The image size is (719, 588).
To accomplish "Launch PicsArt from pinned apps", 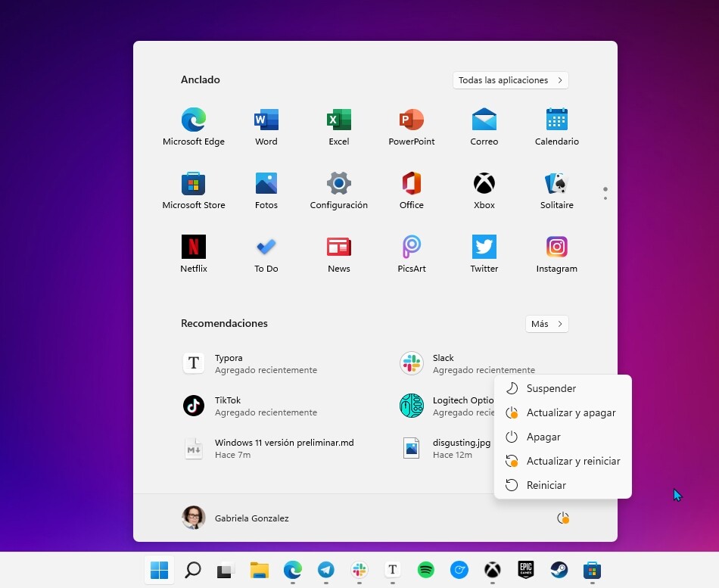I will point(411,254).
